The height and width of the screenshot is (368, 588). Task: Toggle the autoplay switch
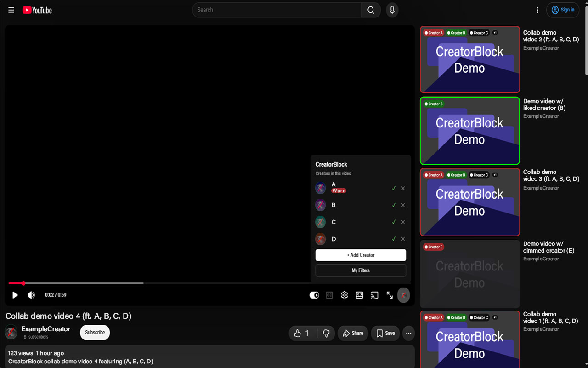314,295
